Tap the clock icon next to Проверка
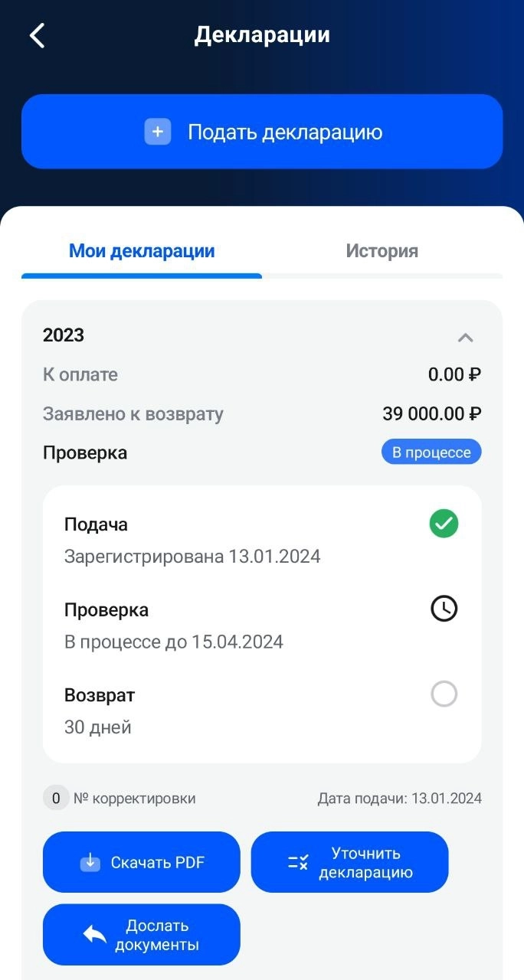 coord(443,609)
